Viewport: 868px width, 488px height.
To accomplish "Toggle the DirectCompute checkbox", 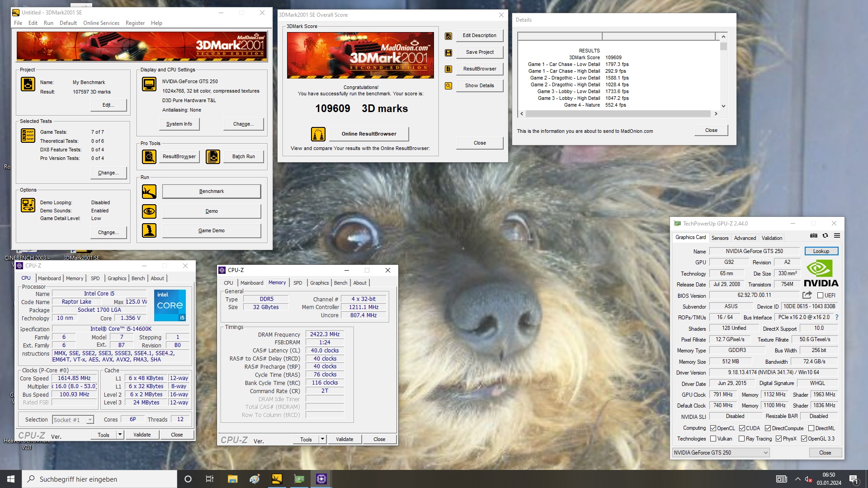I will pyautogui.click(x=768, y=428).
